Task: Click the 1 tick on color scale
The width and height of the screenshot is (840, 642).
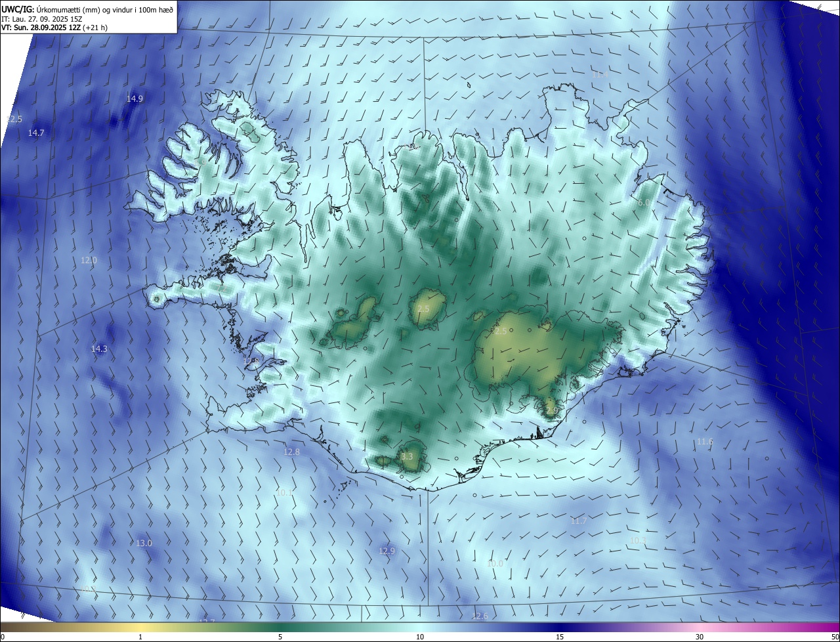Action: coord(140,637)
